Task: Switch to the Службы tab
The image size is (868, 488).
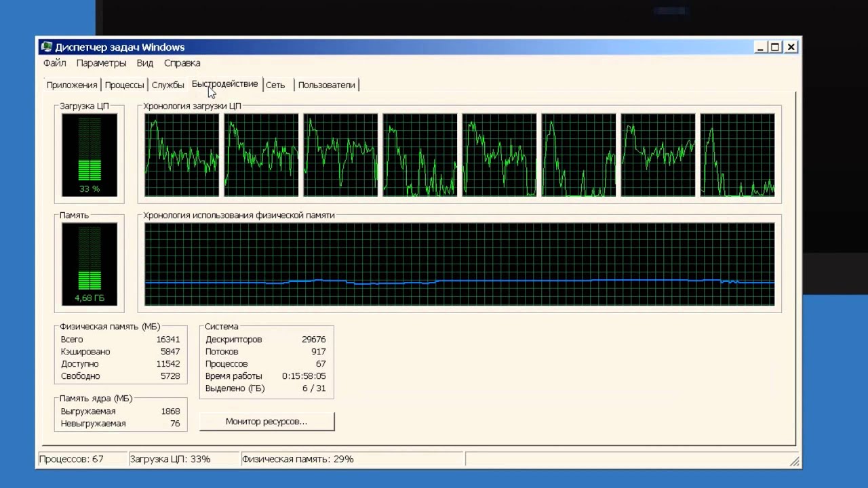Action: pyautogui.click(x=167, y=85)
